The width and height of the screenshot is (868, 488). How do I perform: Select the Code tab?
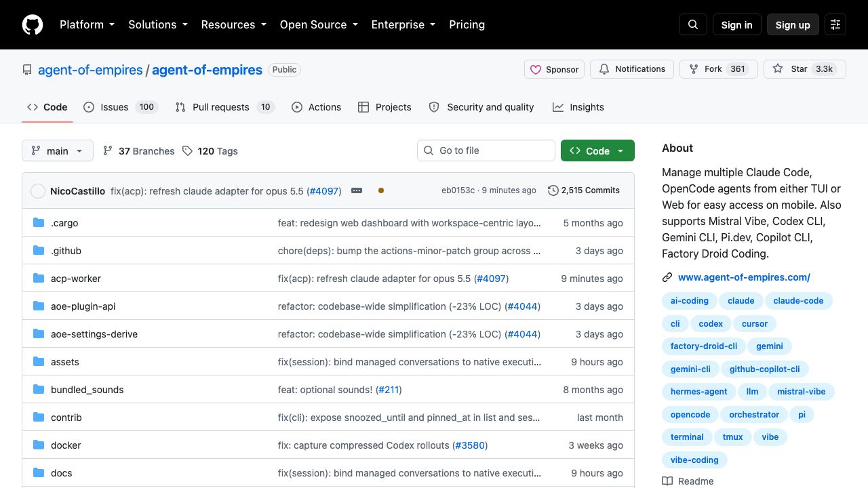[47, 107]
